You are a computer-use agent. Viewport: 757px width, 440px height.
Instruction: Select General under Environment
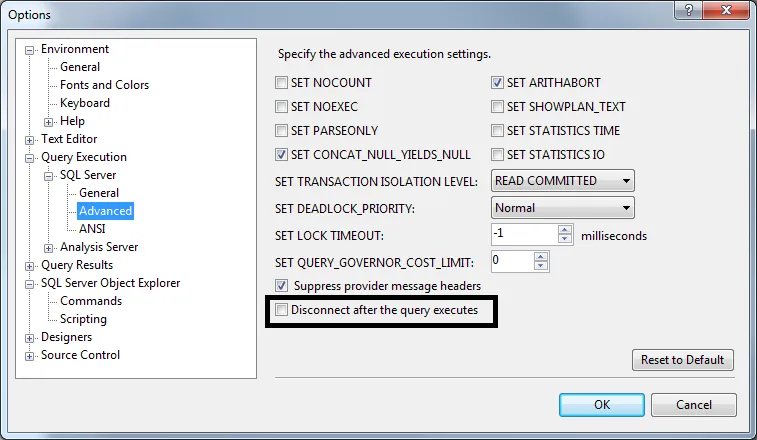pos(80,67)
